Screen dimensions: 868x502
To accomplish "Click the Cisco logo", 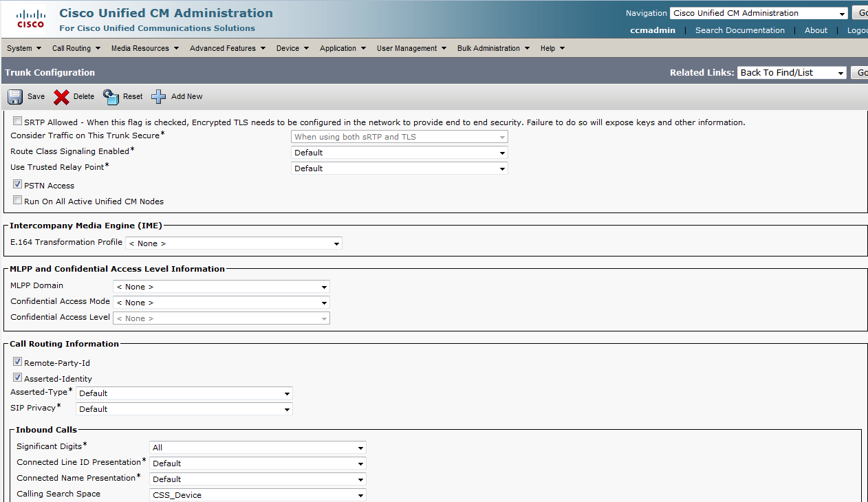I will (x=31, y=19).
